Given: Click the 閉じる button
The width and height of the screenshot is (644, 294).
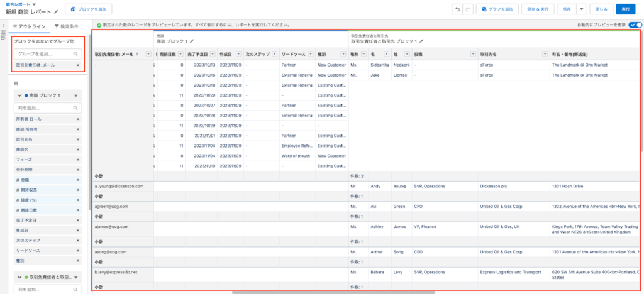Looking at the screenshot, I should click(601, 9).
